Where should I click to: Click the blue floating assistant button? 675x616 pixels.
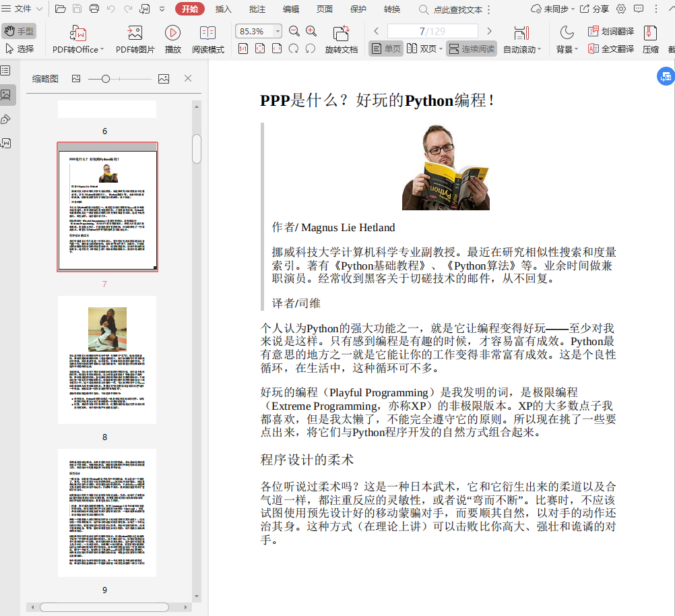click(666, 77)
